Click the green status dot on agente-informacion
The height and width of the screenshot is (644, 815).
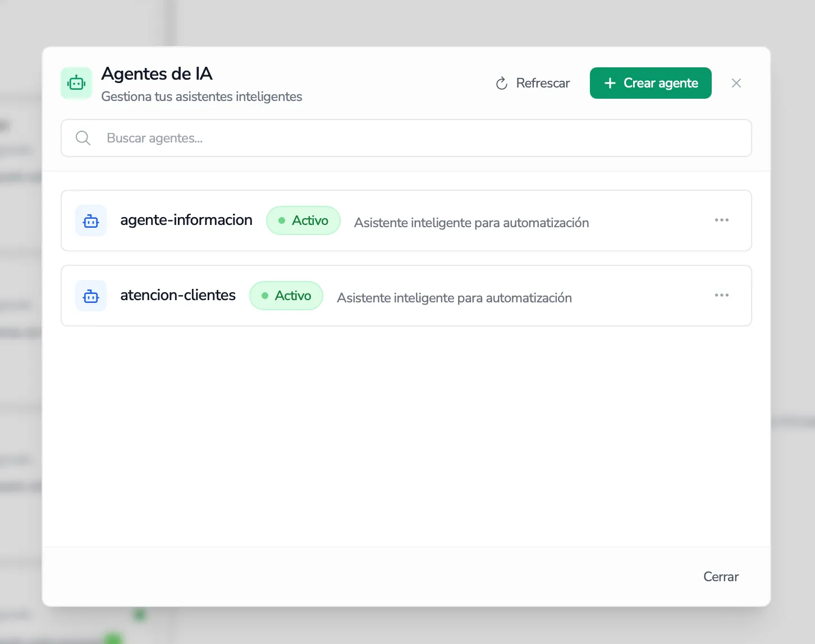pos(282,220)
